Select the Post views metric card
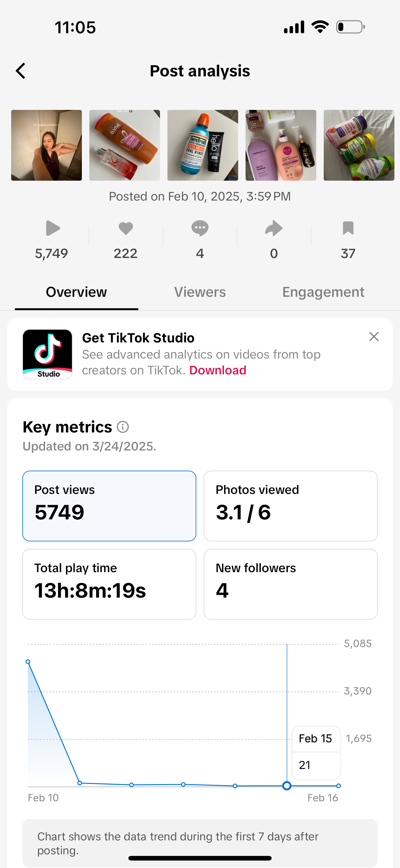Viewport: 400px width, 868px height. pos(109,506)
